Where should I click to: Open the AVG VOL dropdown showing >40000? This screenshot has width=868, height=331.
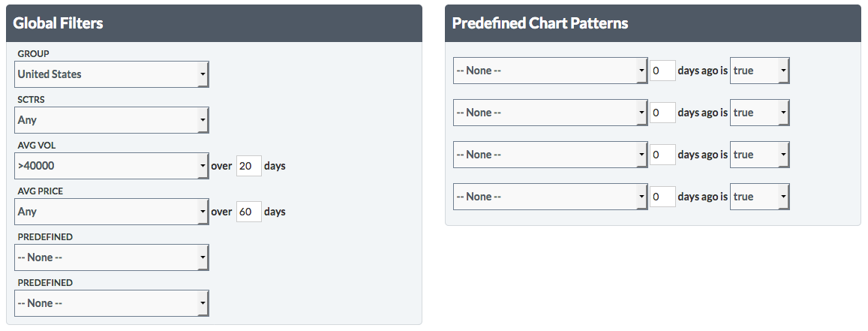111,166
